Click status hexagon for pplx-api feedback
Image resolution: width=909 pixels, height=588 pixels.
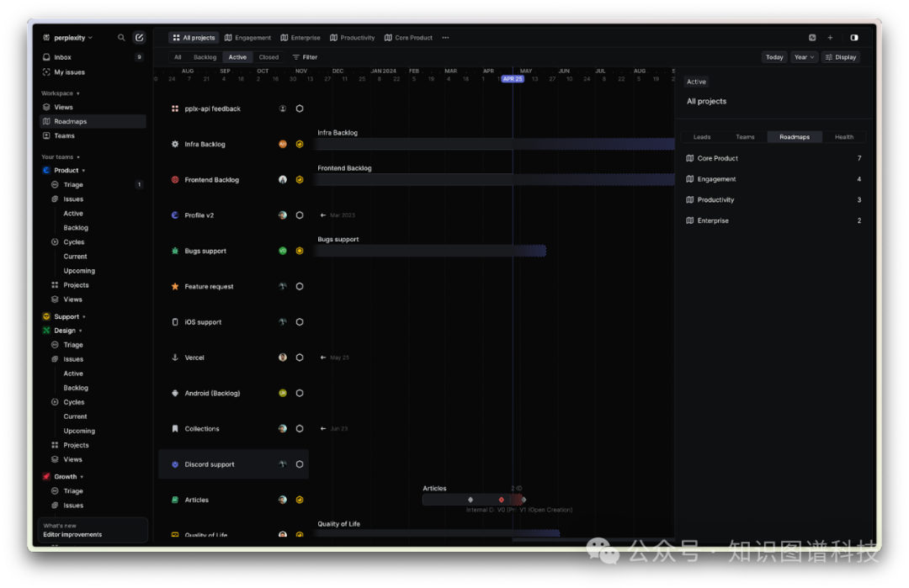click(300, 109)
